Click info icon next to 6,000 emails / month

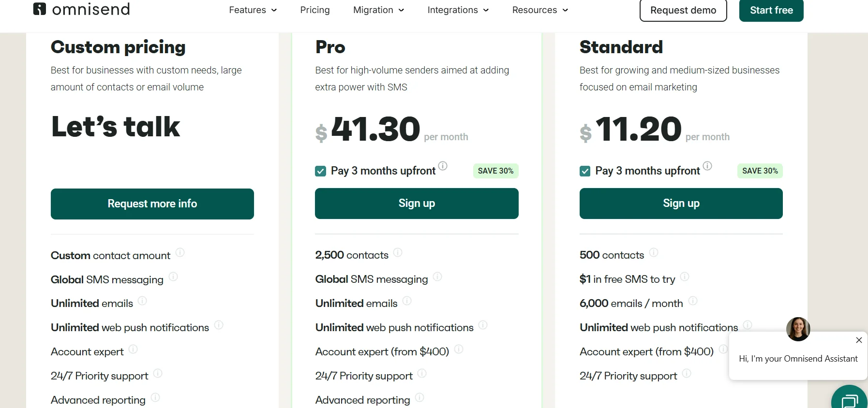(x=692, y=301)
